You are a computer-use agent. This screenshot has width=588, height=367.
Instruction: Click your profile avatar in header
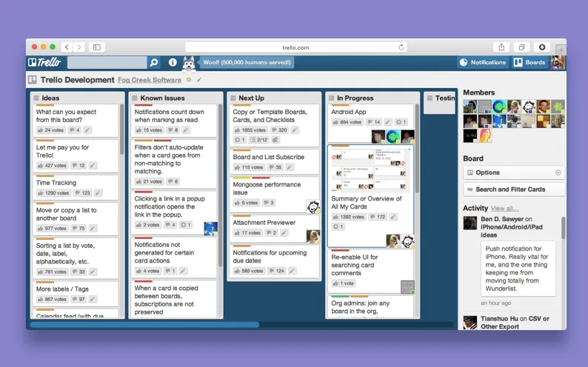pyautogui.click(x=558, y=62)
